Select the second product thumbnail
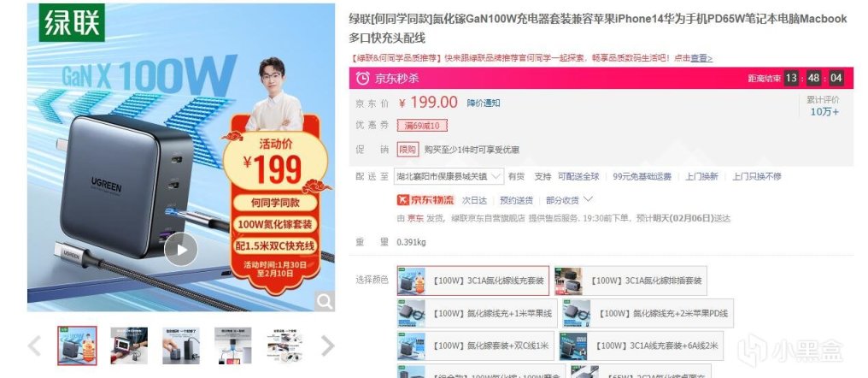The image size is (868, 378). tap(129, 346)
